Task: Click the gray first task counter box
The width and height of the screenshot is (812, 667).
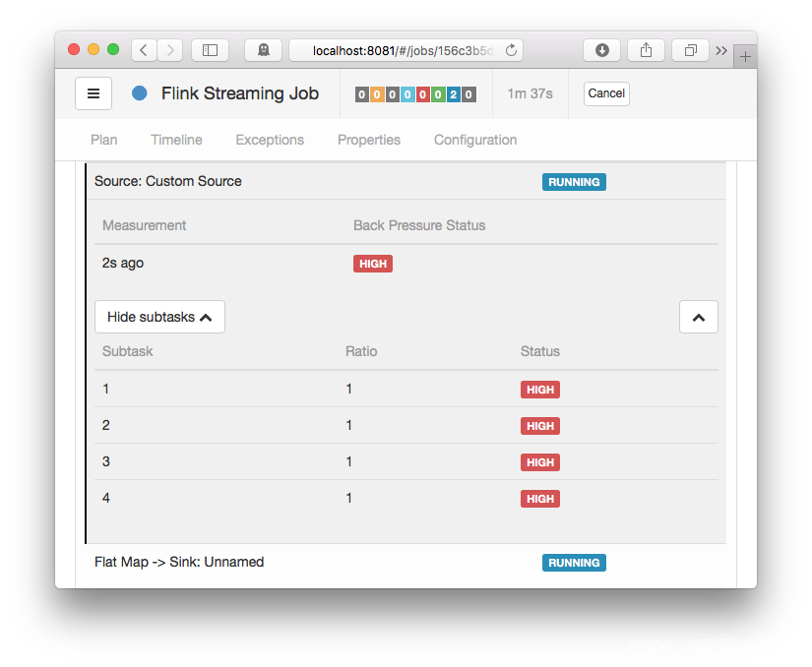Action: pos(362,94)
